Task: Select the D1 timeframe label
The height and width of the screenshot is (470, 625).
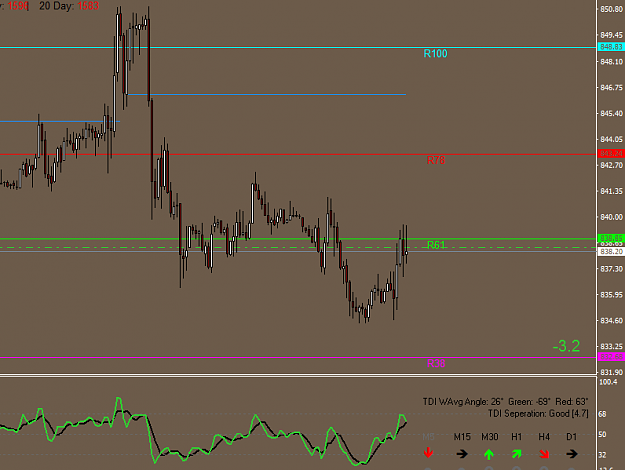Action: click(572, 437)
